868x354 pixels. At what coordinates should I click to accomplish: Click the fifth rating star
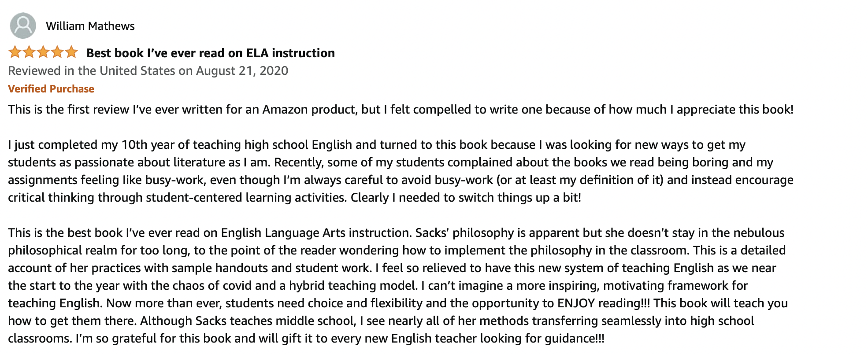click(71, 52)
